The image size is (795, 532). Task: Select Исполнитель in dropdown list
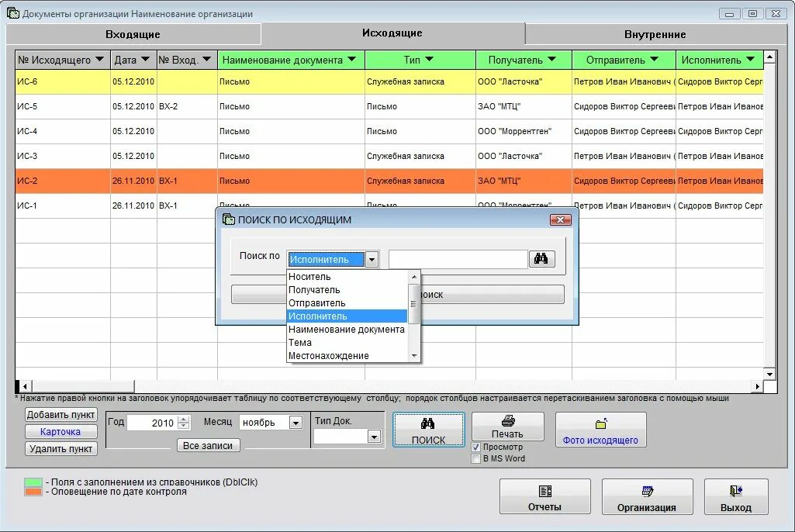(347, 316)
